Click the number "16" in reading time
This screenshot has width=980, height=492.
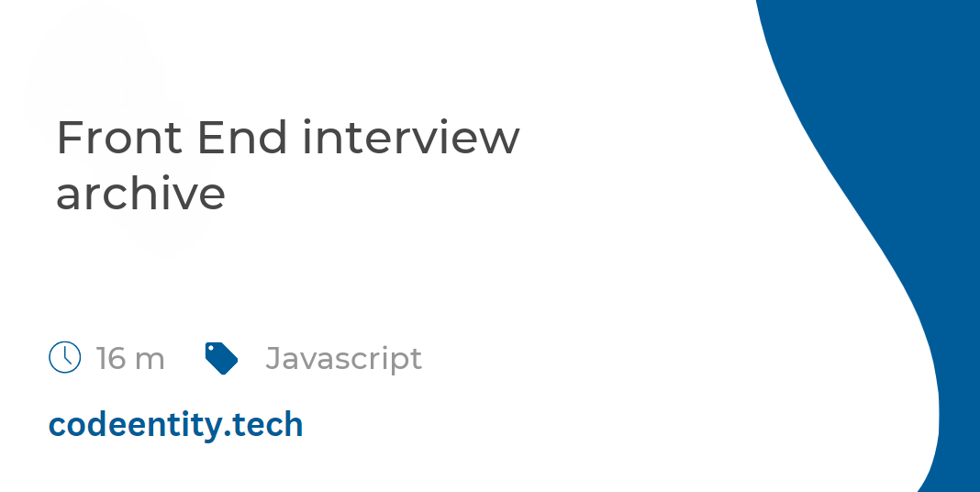(x=111, y=358)
